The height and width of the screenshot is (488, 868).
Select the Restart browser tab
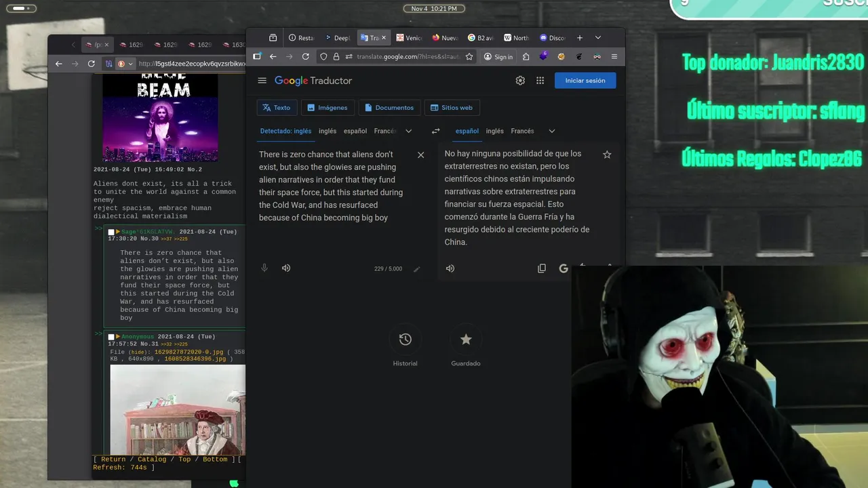302,38
